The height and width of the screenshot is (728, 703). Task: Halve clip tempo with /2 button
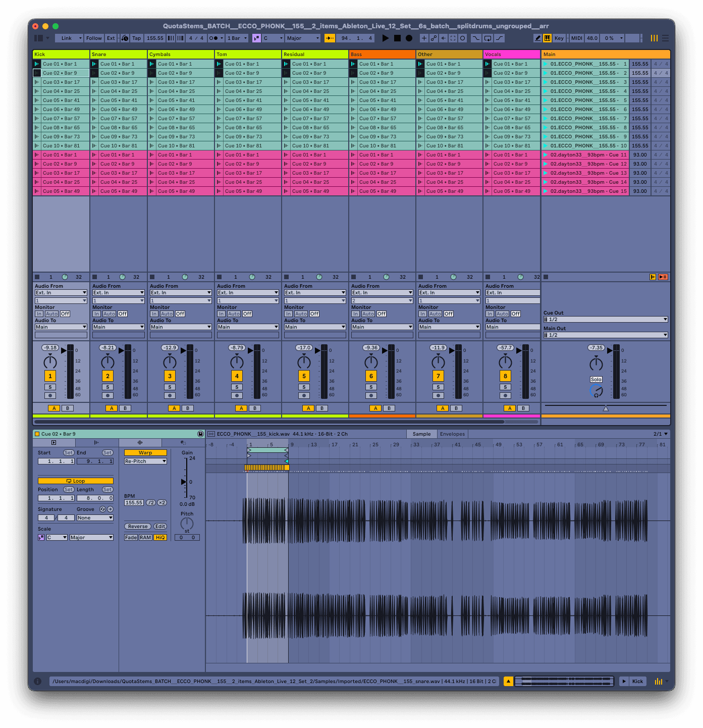click(150, 503)
